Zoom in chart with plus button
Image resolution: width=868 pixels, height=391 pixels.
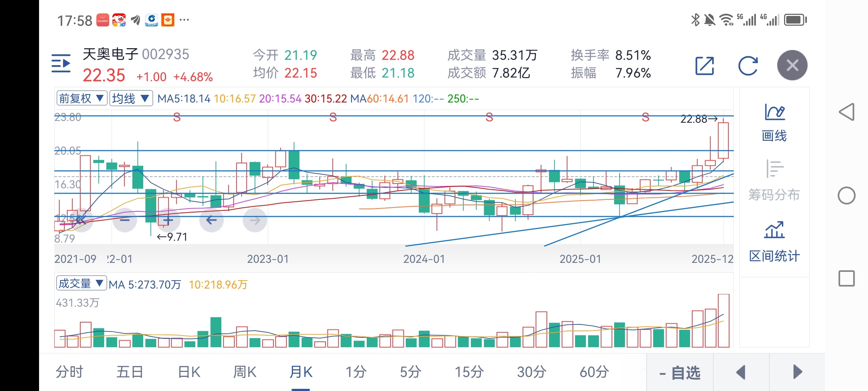coord(168,220)
